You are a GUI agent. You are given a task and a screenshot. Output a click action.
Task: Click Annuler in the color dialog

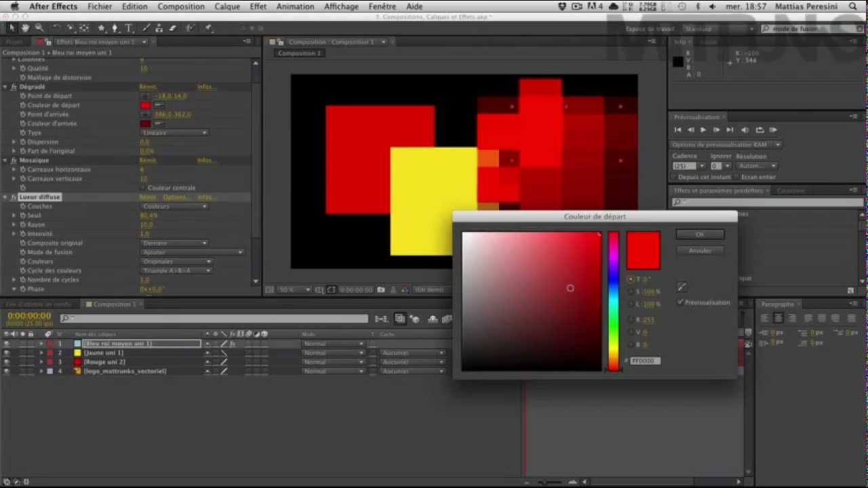tap(700, 251)
